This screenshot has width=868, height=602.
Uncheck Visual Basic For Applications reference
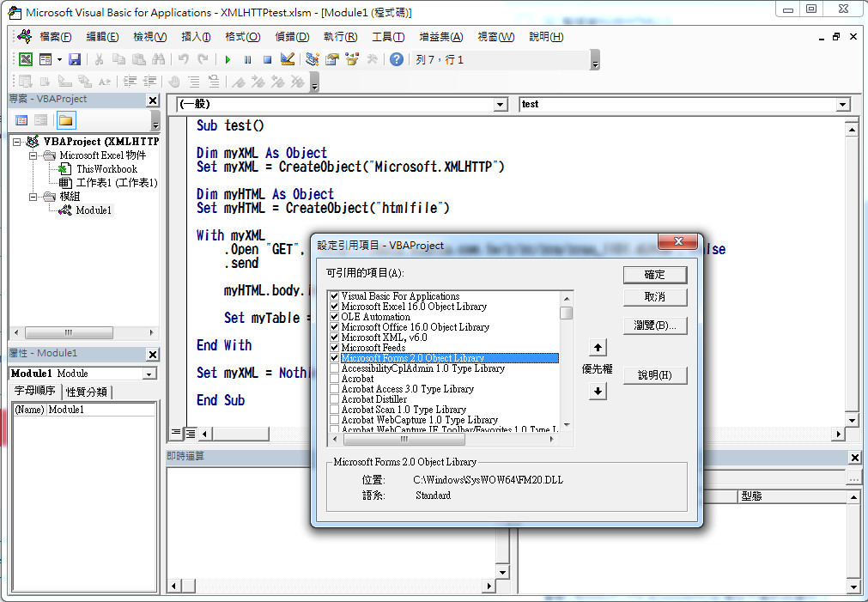click(x=334, y=295)
